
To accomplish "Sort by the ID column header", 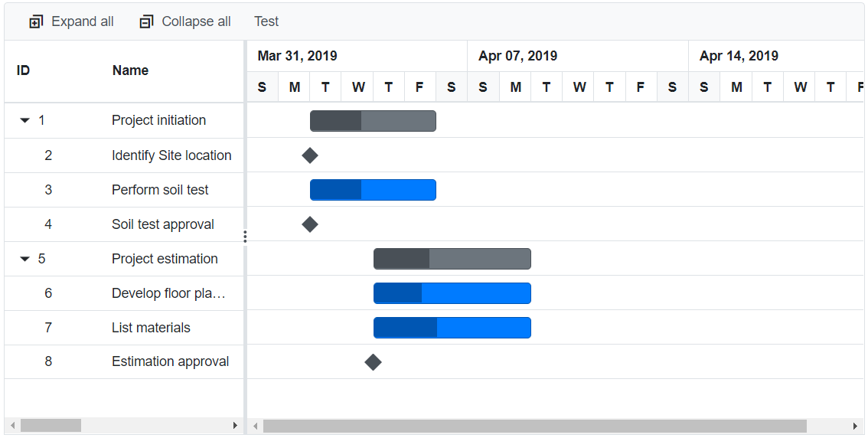I will [23, 70].
